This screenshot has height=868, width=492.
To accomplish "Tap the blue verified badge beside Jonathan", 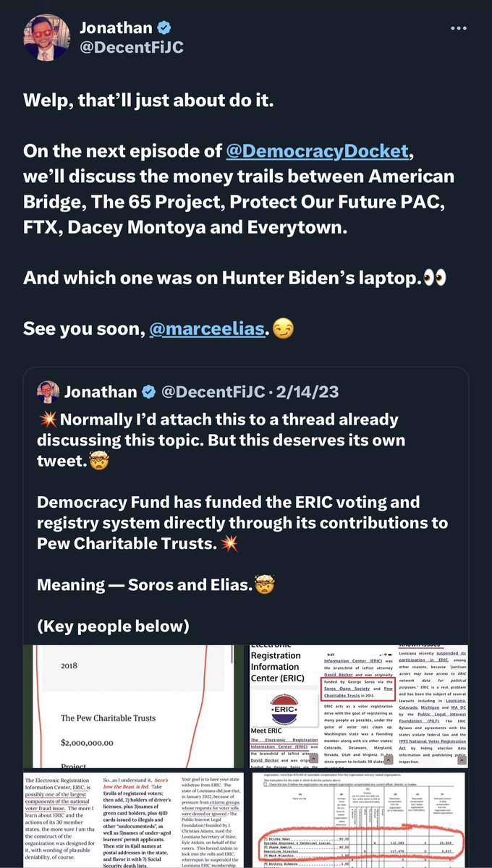I will pyautogui.click(x=165, y=28).
